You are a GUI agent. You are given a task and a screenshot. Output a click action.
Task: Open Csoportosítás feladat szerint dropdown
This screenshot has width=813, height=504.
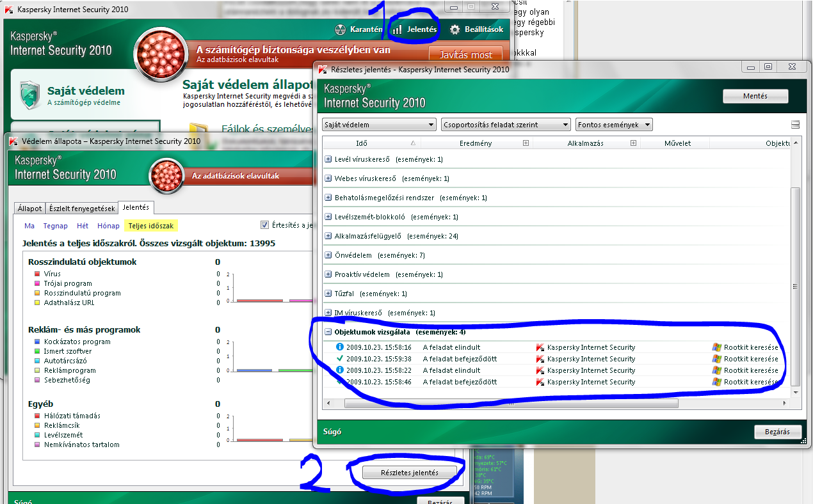tap(506, 125)
